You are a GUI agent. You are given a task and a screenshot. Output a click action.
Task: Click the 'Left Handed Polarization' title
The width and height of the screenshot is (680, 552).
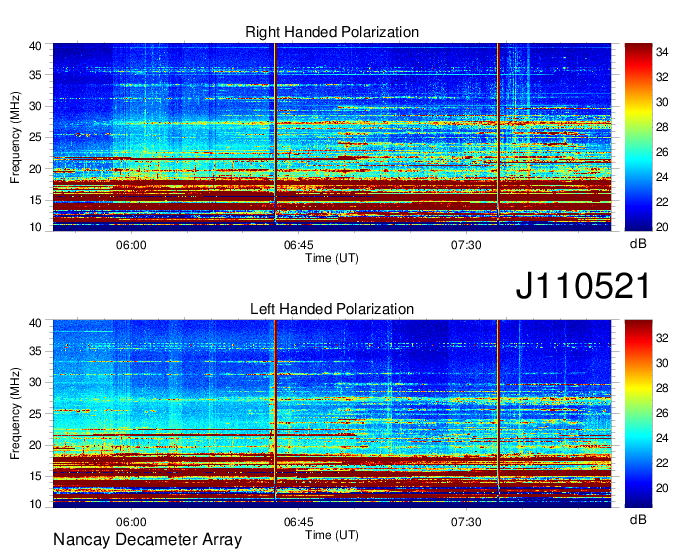tap(332, 309)
